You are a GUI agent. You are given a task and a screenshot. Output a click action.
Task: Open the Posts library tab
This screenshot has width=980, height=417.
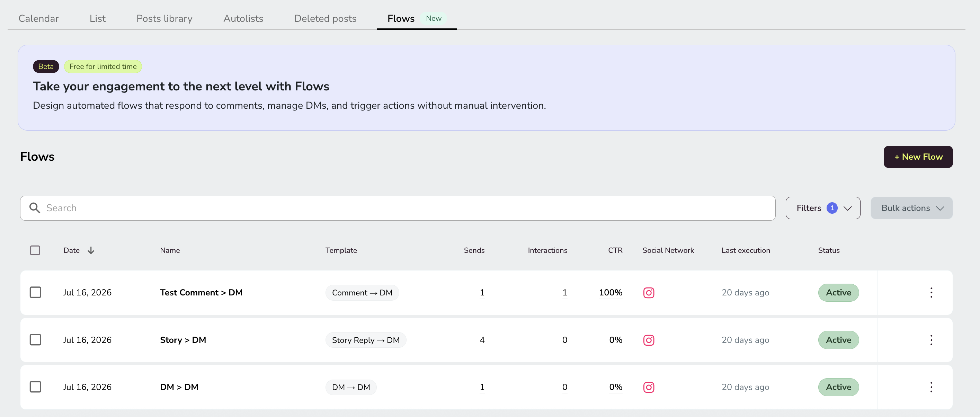164,18
